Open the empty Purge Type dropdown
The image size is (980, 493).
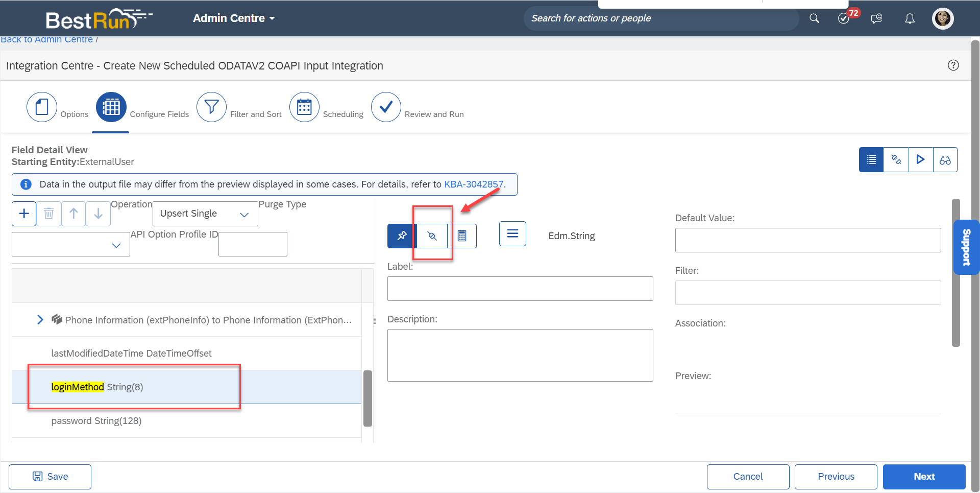click(71, 244)
